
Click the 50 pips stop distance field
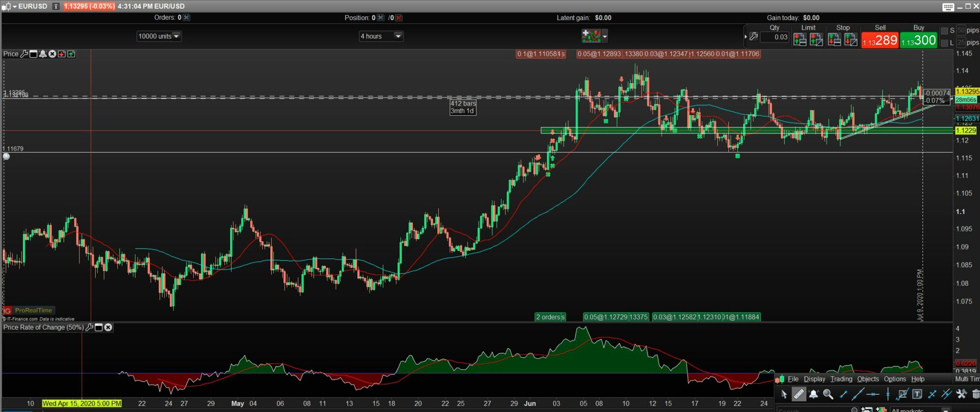(x=961, y=30)
